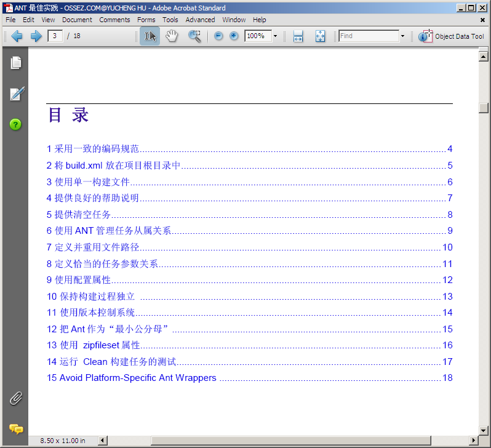Open the Advanced menu

pos(200,20)
